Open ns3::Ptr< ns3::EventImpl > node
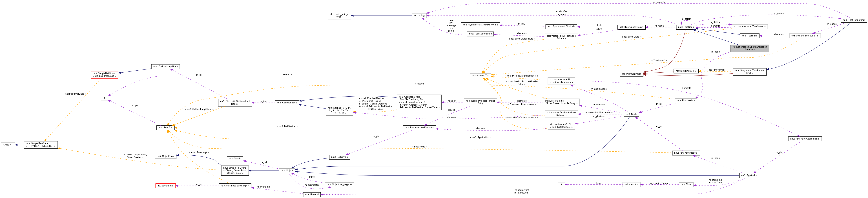This screenshot has width=868, height=198. [234, 186]
